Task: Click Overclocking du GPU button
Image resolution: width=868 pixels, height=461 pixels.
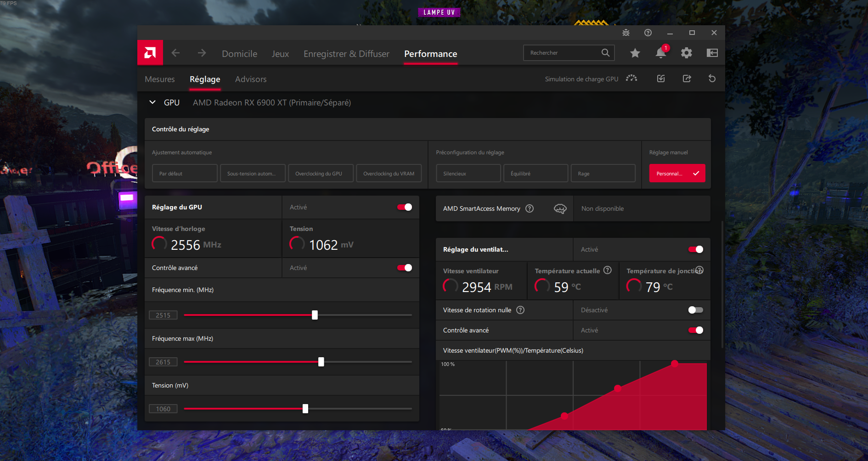Action: coord(321,174)
